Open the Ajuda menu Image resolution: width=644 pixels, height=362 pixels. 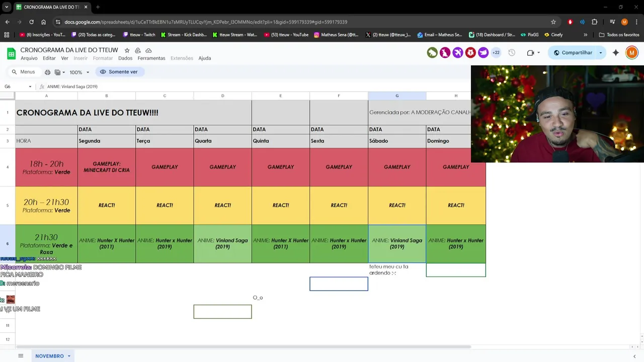tap(205, 58)
